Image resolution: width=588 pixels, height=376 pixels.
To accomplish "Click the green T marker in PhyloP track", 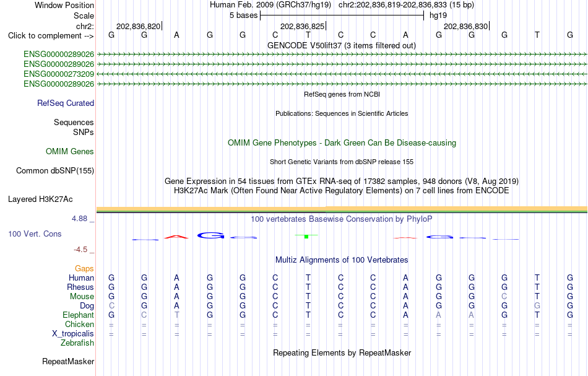I will coord(306,236).
